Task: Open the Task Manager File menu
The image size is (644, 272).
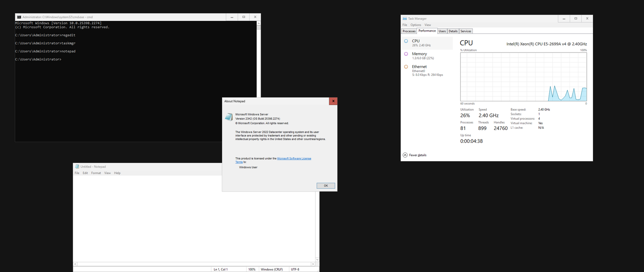Action: [x=405, y=25]
